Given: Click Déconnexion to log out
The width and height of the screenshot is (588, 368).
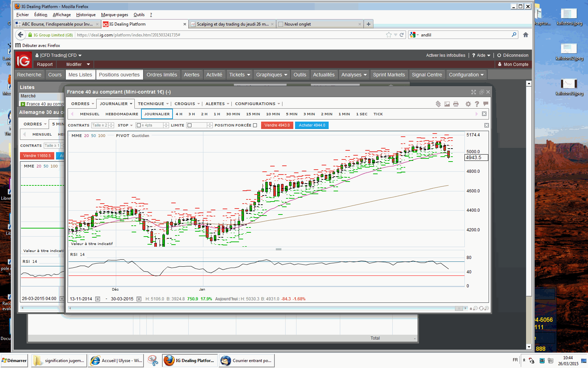Looking at the screenshot, I should 513,55.
